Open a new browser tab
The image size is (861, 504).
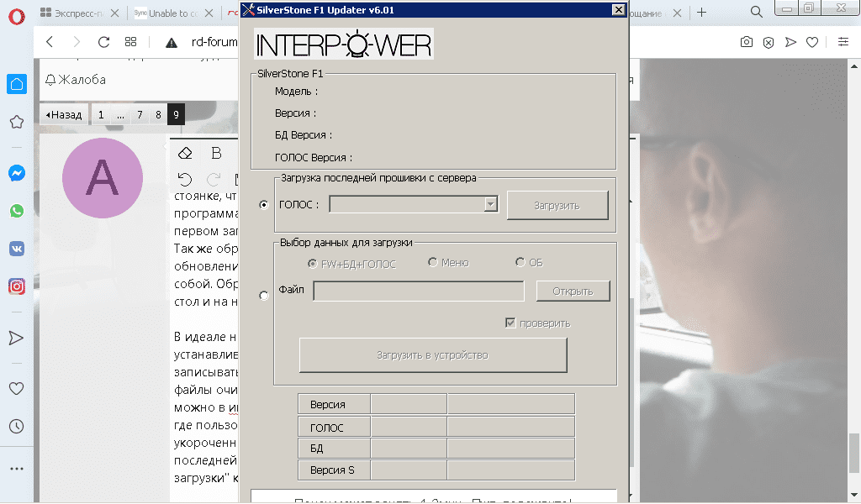701,13
